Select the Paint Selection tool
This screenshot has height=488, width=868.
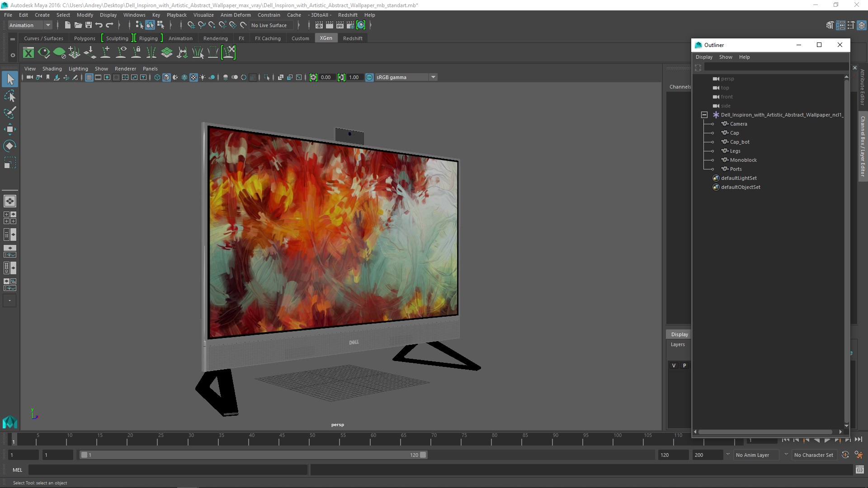click(x=10, y=113)
